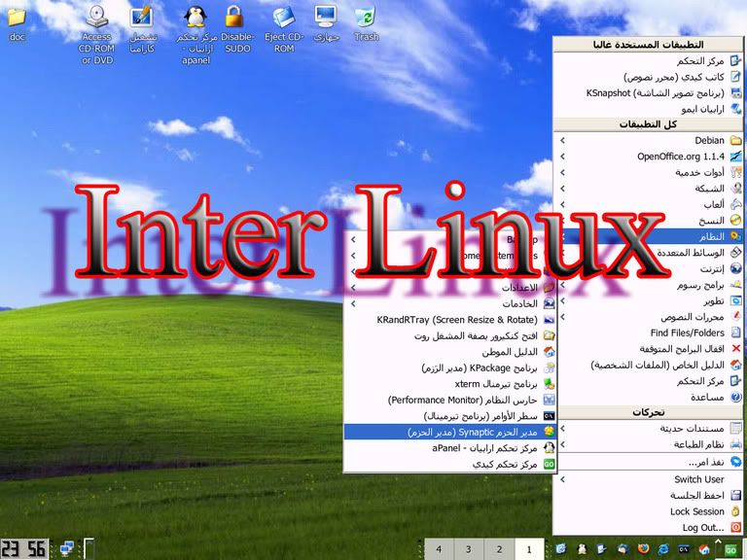Expand the الاعدادات settings submenu

pyautogui.click(x=450, y=288)
